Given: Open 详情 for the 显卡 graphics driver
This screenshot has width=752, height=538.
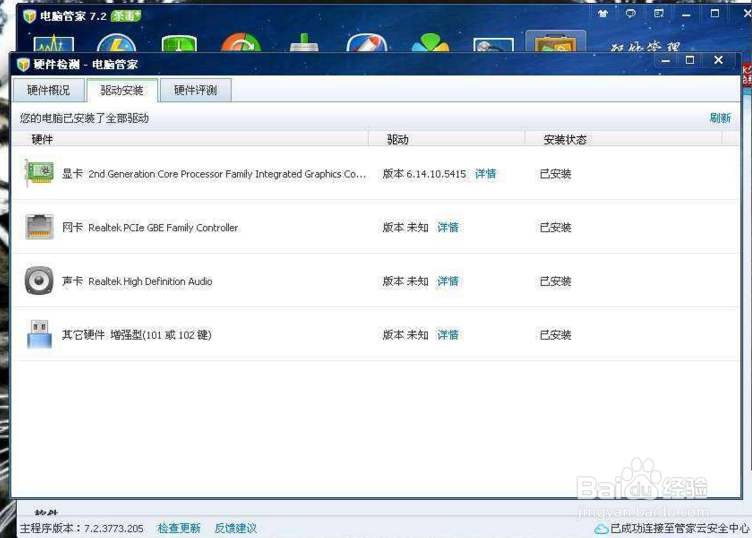Looking at the screenshot, I should coord(485,174).
